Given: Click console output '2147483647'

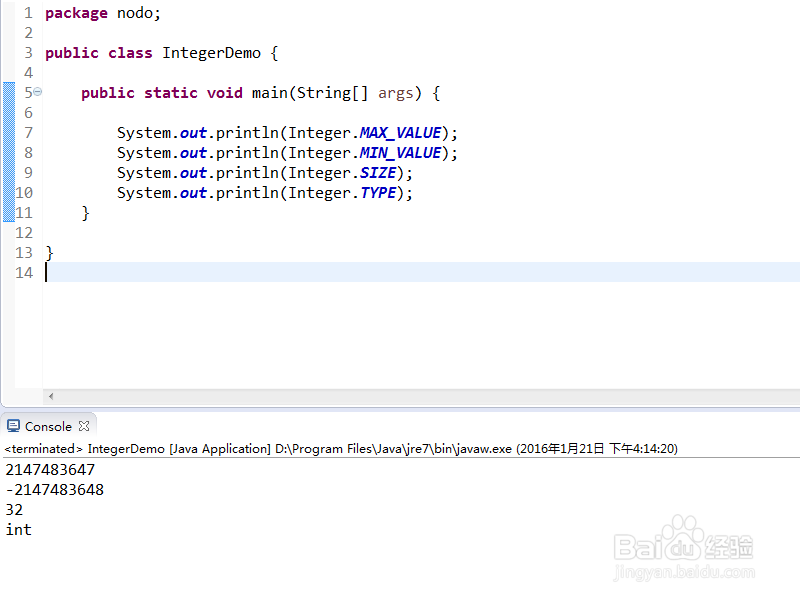Looking at the screenshot, I should click(x=50, y=470).
